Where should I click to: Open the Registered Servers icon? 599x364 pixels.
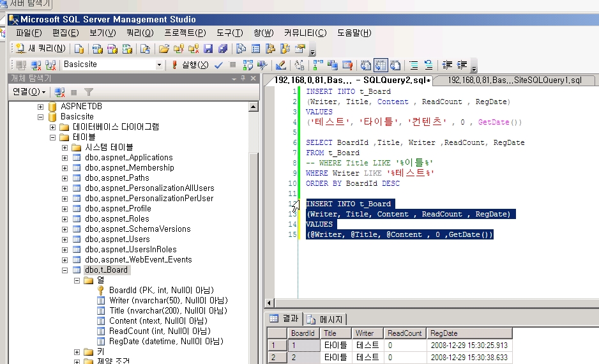(x=241, y=49)
